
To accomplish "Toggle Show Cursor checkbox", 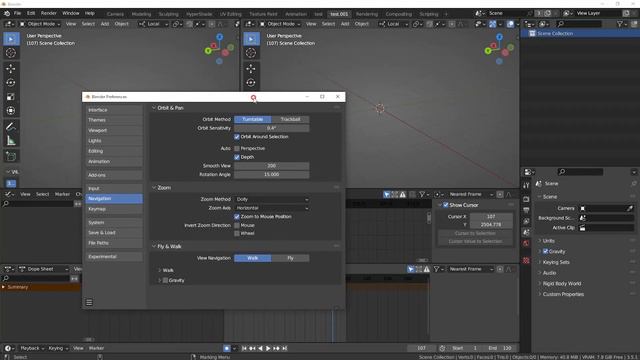I will (x=446, y=205).
